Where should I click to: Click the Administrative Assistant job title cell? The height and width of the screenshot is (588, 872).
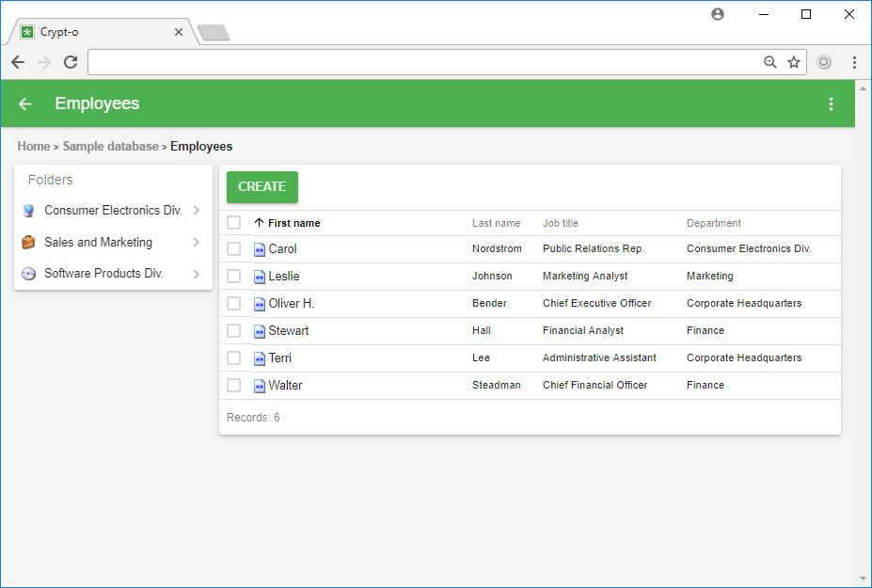pyautogui.click(x=599, y=358)
